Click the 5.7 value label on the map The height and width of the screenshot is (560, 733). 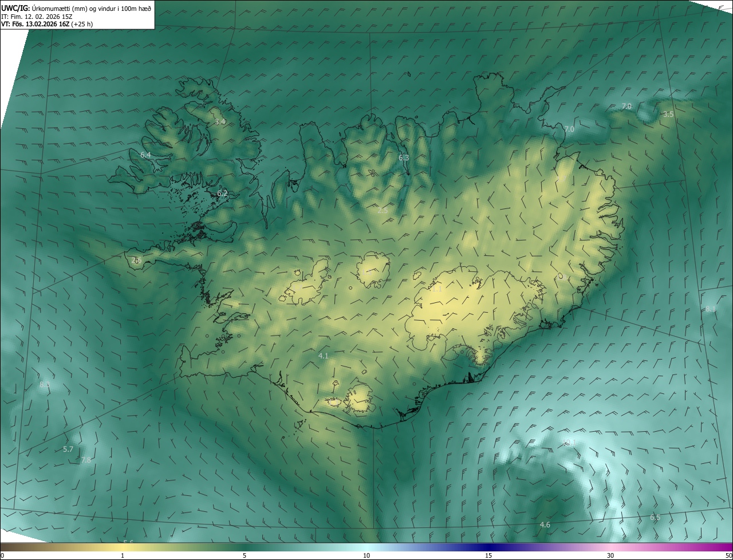(x=68, y=449)
